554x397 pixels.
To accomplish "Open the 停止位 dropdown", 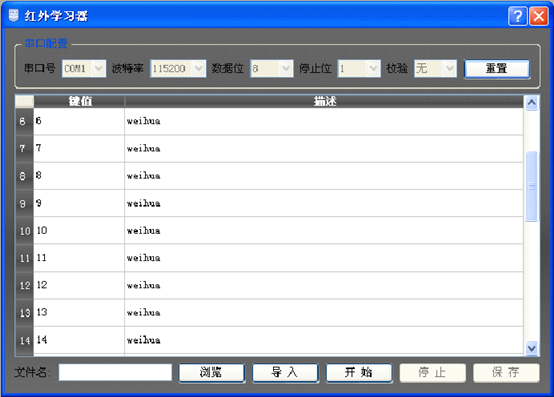I will pyautogui.click(x=359, y=68).
